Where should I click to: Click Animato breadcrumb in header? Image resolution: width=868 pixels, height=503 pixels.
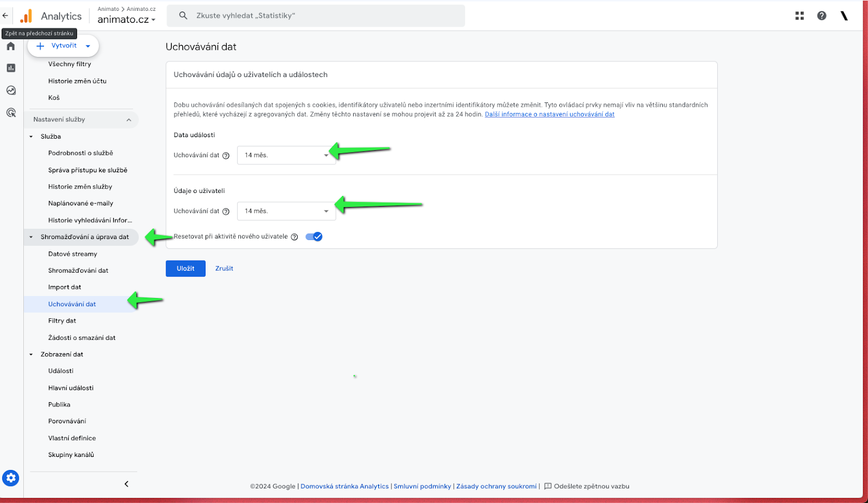(x=108, y=9)
